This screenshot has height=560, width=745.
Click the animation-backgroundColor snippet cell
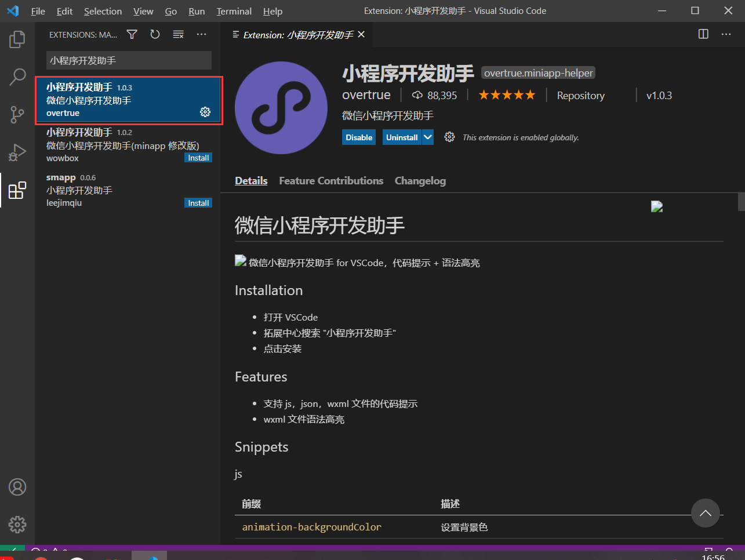coord(312,527)
